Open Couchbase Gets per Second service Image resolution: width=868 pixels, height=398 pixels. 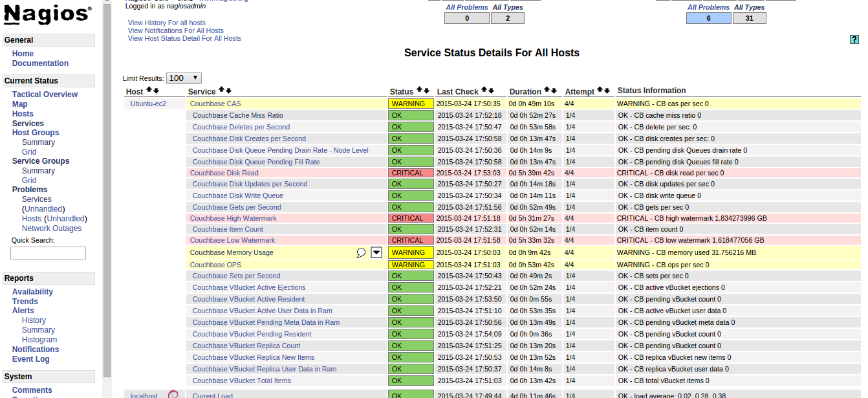click(237, 207)
